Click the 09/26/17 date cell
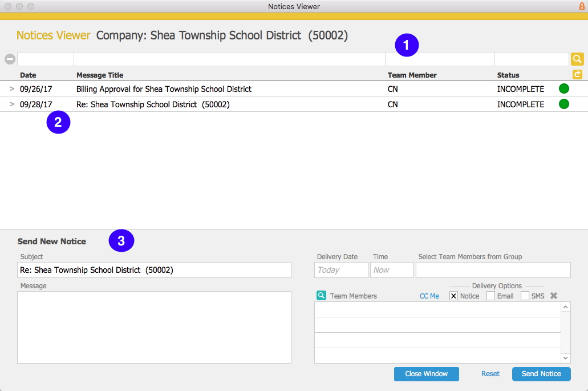 36,89
